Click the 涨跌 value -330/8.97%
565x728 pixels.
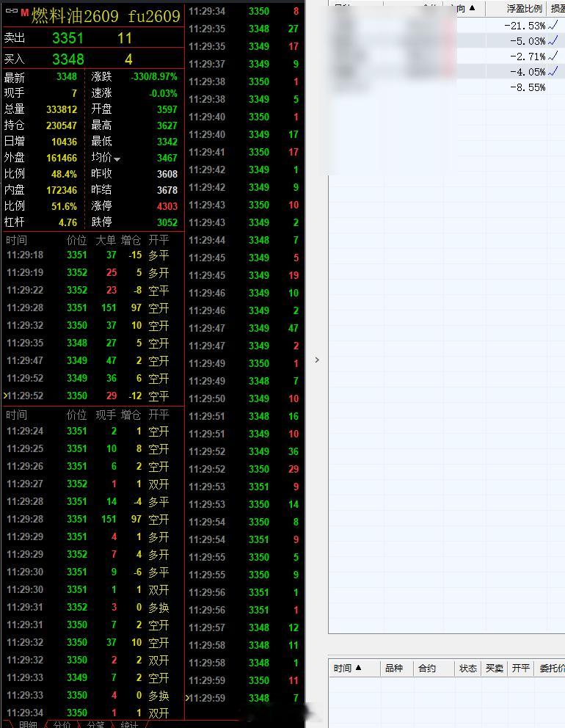[154, 76]
